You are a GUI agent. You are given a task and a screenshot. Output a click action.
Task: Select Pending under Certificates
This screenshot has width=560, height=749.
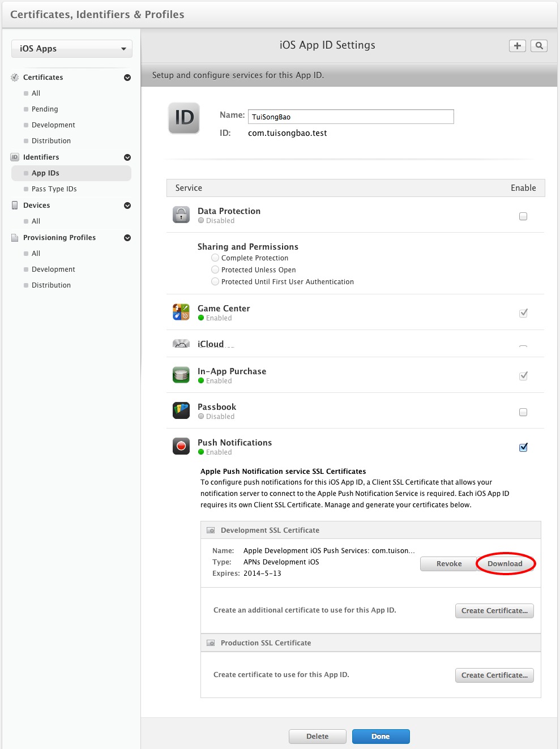pos(45,109)
